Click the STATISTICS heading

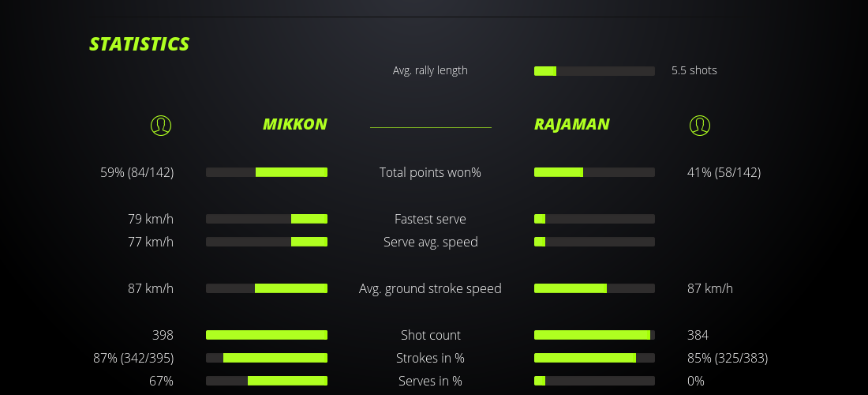[x=140, y=44]
